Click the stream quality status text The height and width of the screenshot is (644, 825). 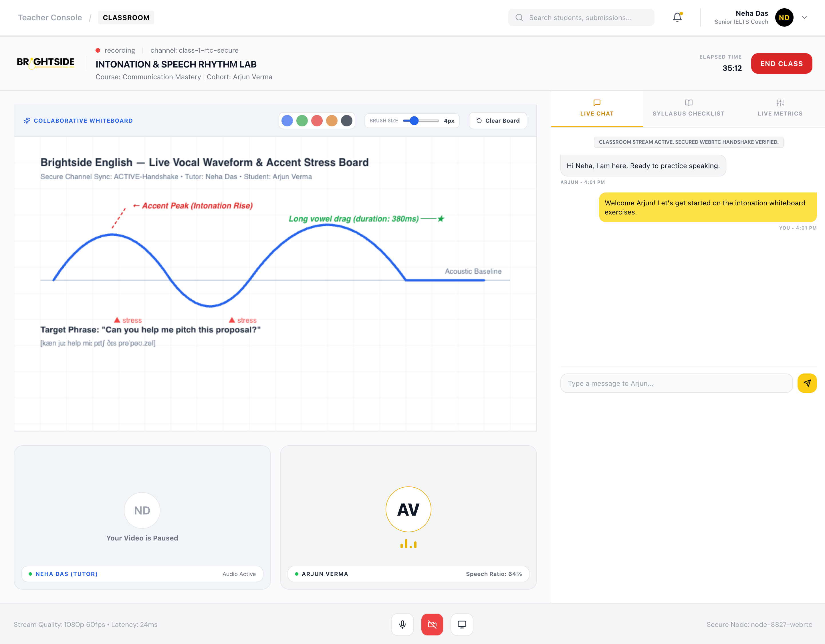pos(85,624)
